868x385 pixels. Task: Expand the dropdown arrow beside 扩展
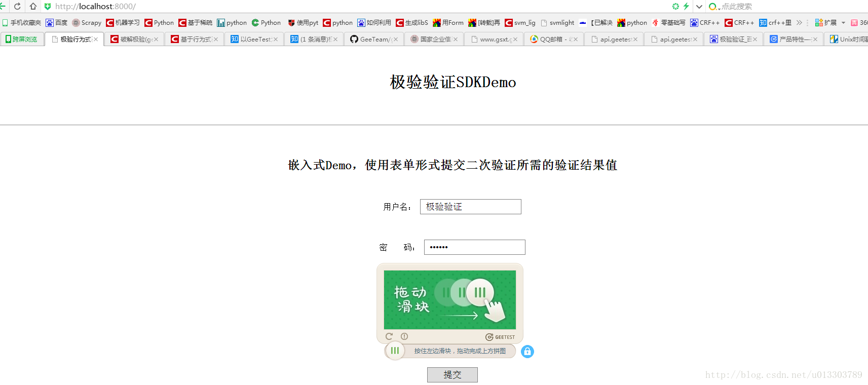pos(843,23)
